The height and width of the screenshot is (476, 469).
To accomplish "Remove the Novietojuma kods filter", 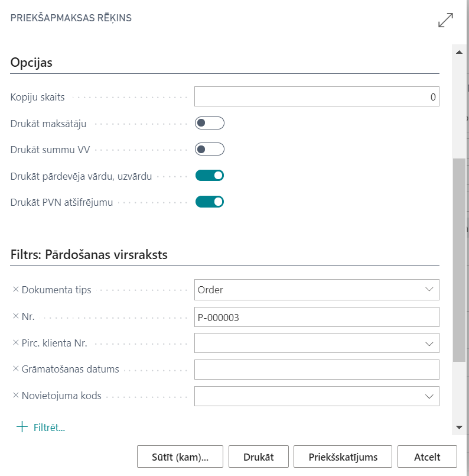I will [x=16, y=395].
